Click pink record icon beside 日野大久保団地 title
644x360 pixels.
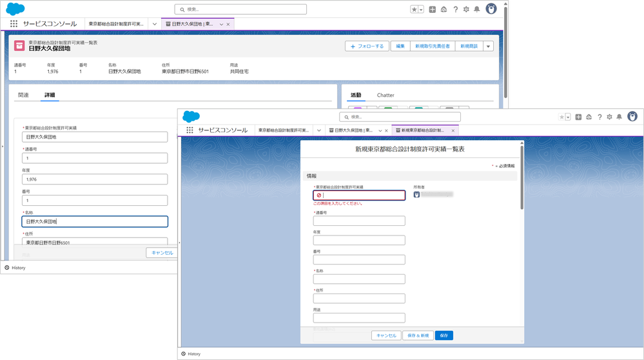pyautogui.click(x=19, y=46)
